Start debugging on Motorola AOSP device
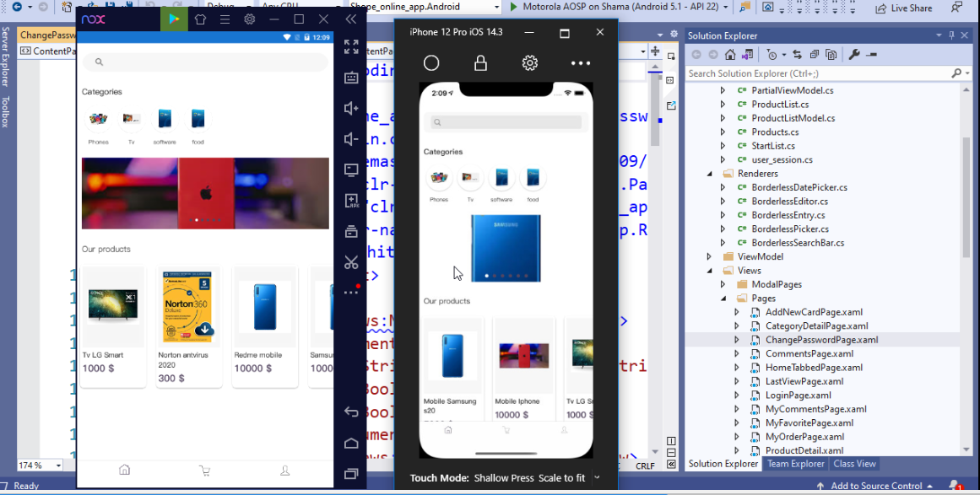The image size is (980, 495). (x=617, y=7)
